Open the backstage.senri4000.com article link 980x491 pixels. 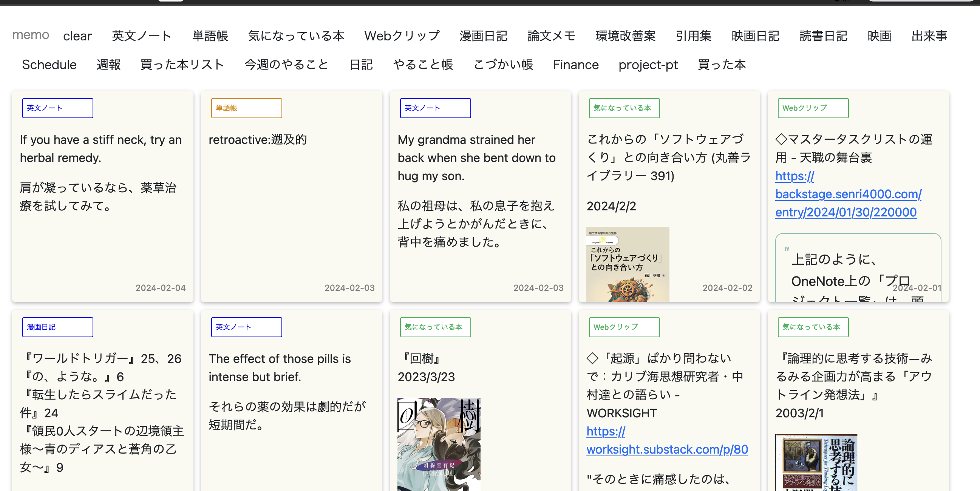point(848,195)
